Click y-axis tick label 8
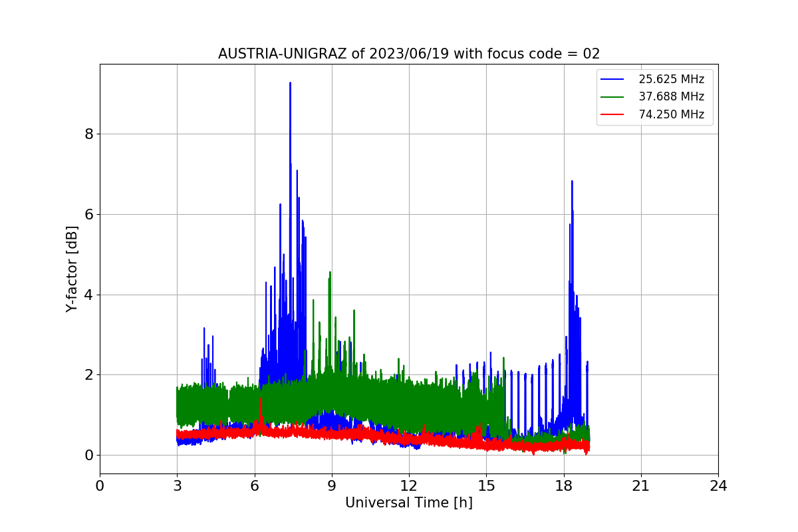 pos(88,134)
